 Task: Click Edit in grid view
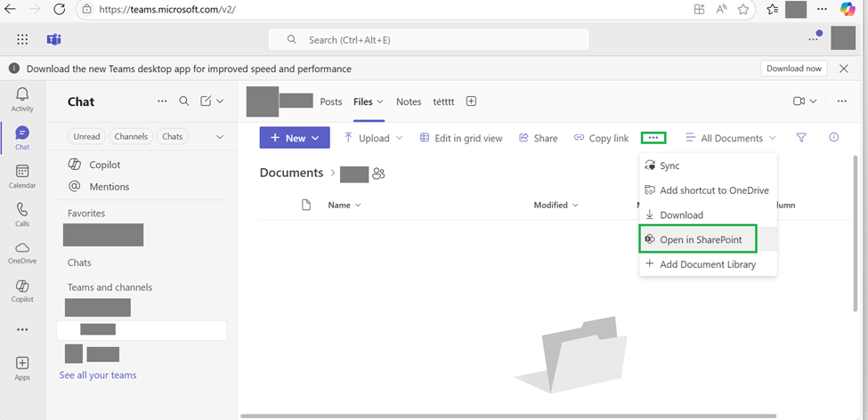click(461, 138)
